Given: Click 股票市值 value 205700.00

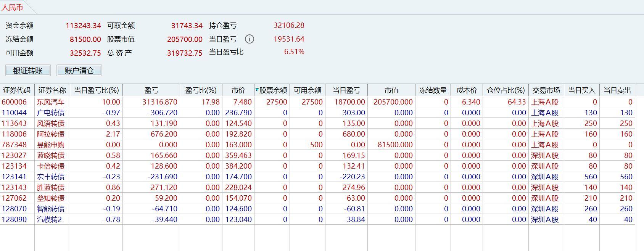Looking at the screenshot, I should pos(185,39).
